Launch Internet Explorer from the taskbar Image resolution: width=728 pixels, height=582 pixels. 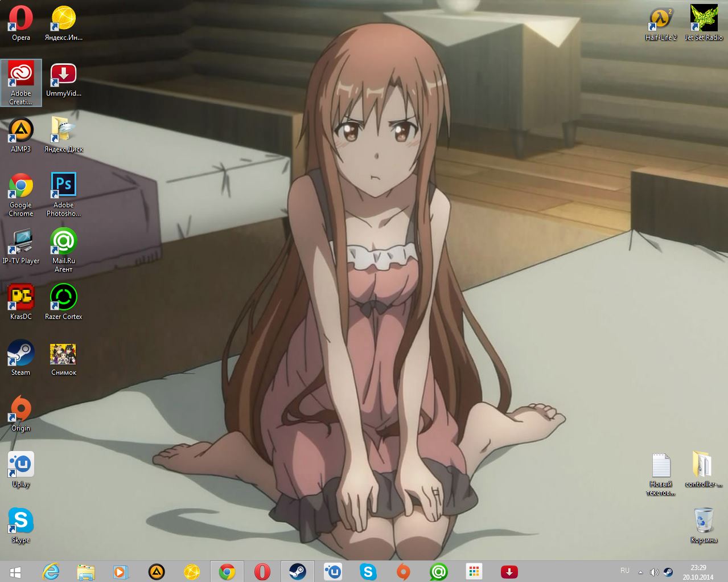click(x=51, y=571)
